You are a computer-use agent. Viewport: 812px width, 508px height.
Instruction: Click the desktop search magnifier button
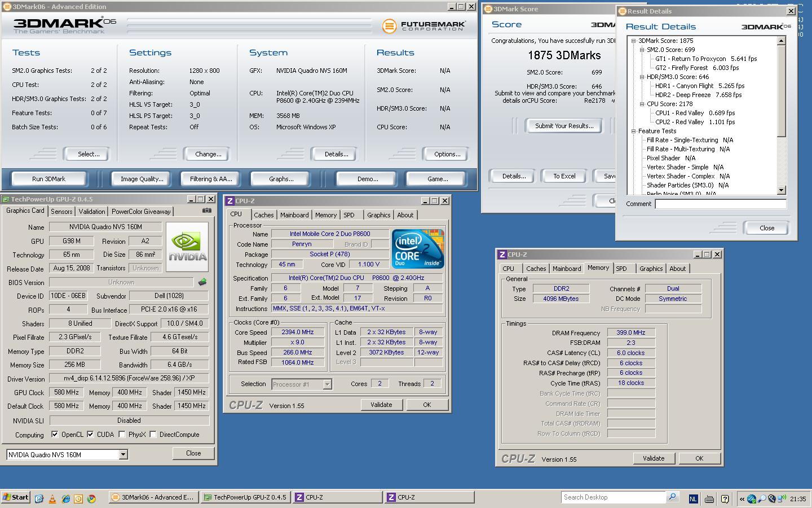point(672,497)
